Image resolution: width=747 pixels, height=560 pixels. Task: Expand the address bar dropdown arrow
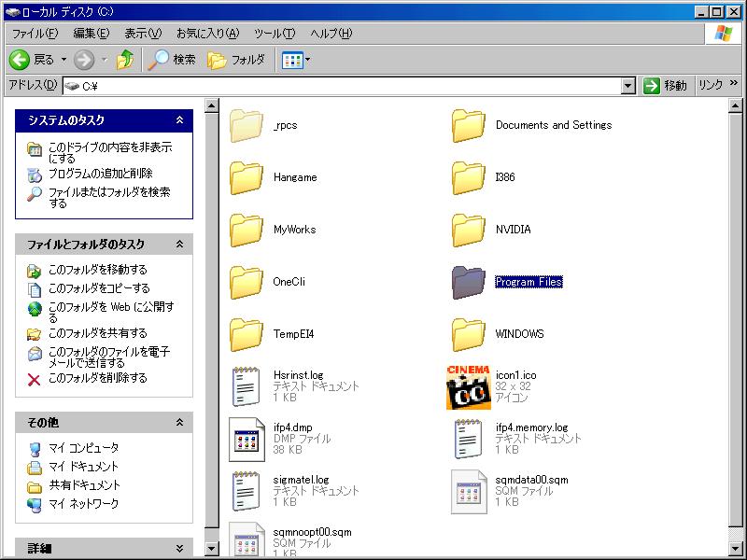[628, 86]
